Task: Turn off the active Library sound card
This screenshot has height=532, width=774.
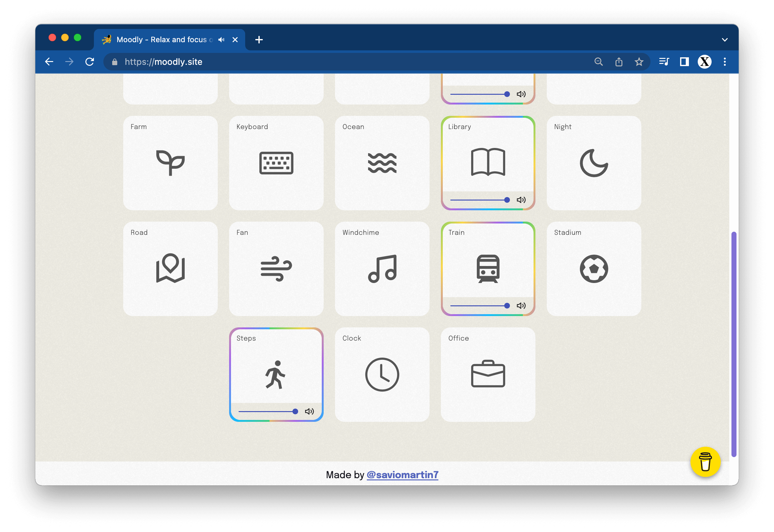Action: (488, 162)
